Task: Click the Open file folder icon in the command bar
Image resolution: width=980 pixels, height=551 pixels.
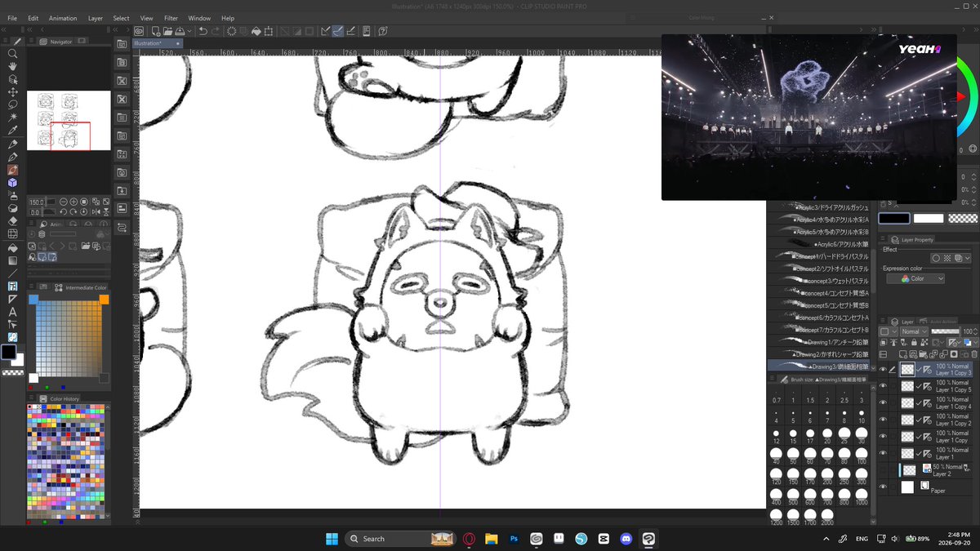Action: (167, 31)
